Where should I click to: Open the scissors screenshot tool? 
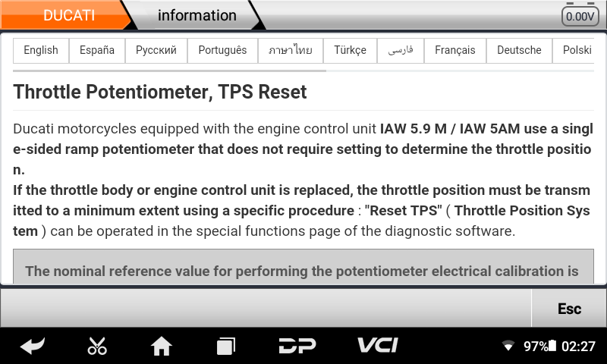click(x=97, y=346)
